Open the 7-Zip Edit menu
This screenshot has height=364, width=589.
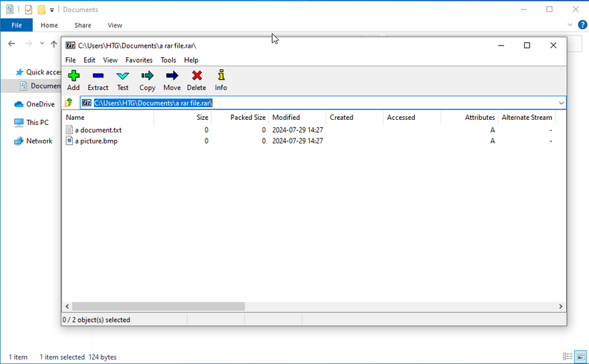click(89, 60)
